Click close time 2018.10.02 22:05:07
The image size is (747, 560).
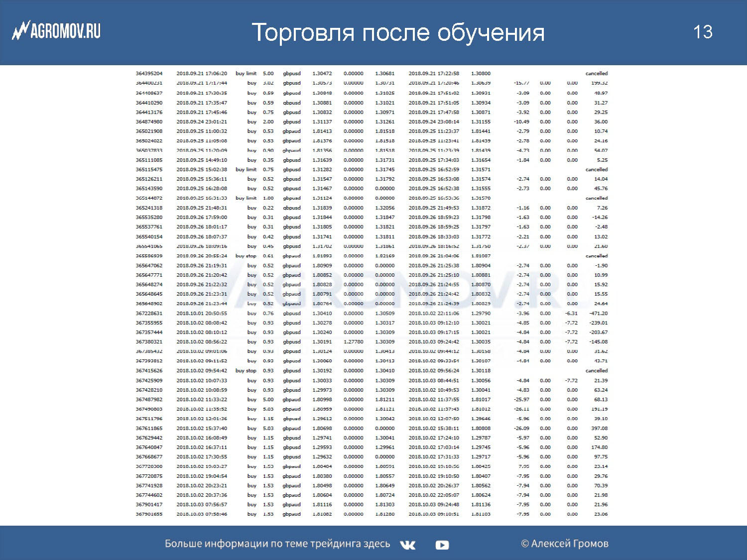click(x=434, y=495)
